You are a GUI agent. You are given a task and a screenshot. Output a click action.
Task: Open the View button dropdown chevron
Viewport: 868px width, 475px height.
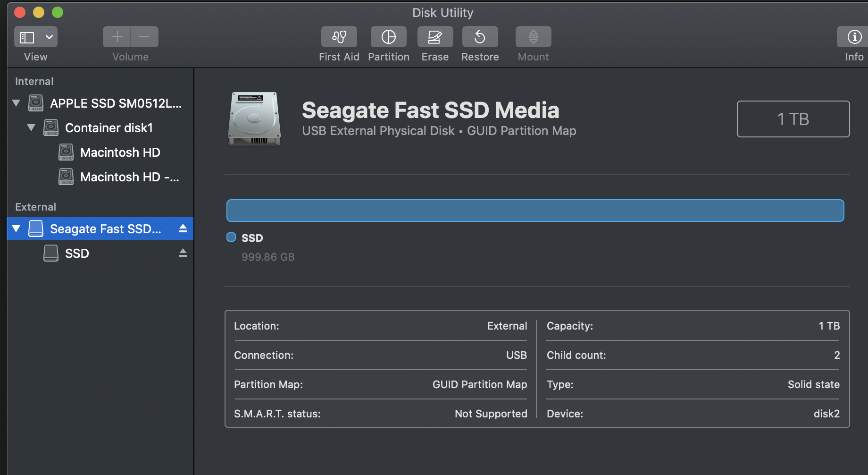[x=49, y=37]
